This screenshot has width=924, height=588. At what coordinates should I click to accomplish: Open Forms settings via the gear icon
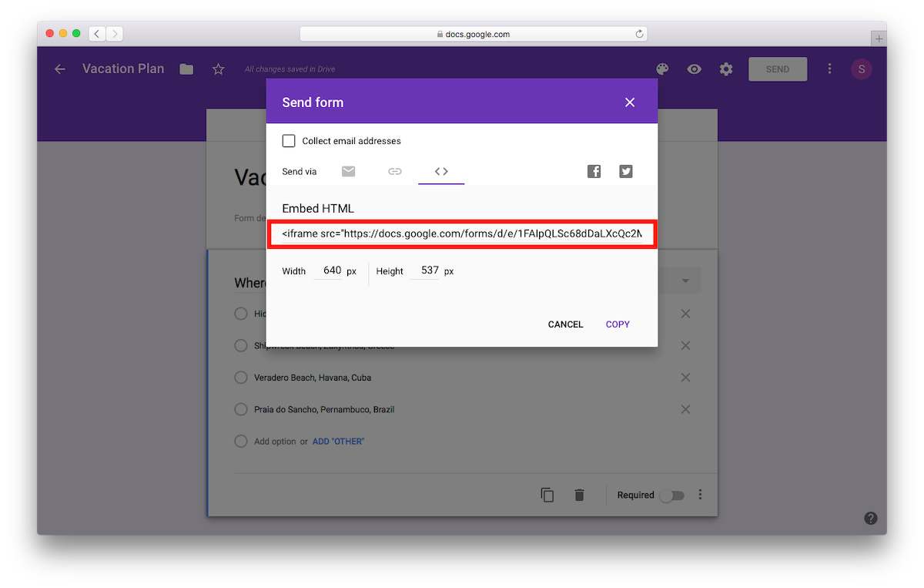click(x=725, y=69)
